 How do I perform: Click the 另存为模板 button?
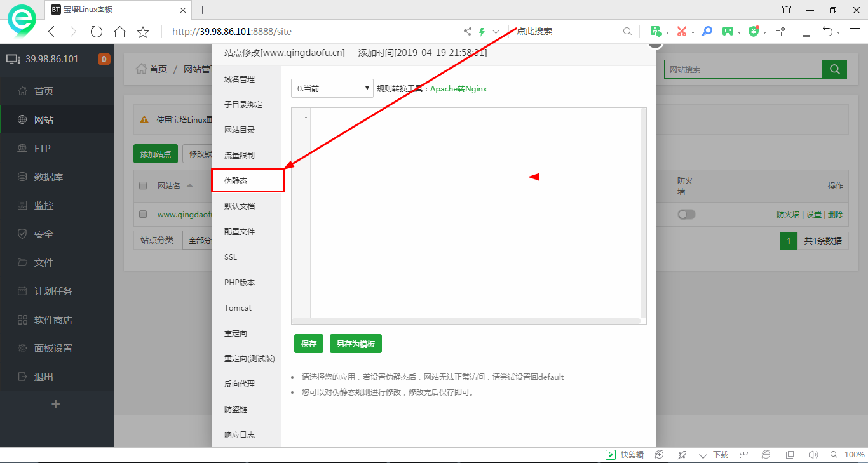click(356, 344)
